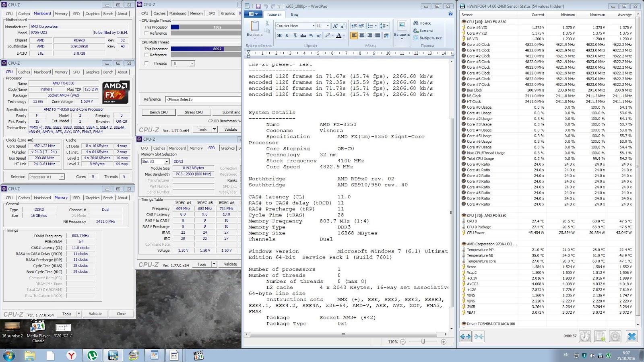This screenshot has width=644, height=362.
Task: Open uTorrent from the taskbar
Action: click(x=92, y=355)
